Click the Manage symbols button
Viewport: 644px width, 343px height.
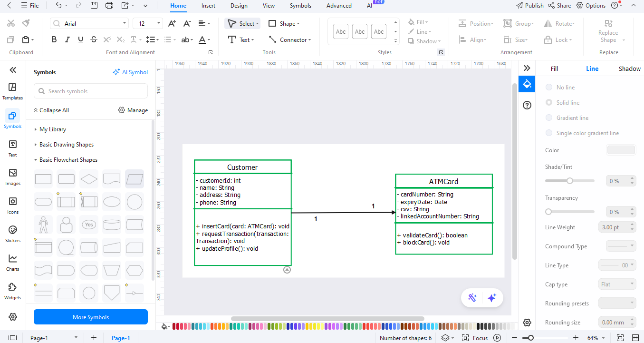[x=133, y=110]
